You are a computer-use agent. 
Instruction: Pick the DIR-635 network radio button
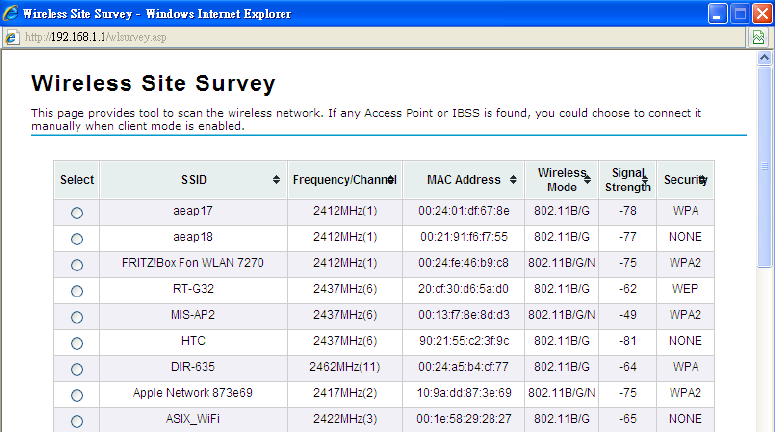tap(77, 369)
